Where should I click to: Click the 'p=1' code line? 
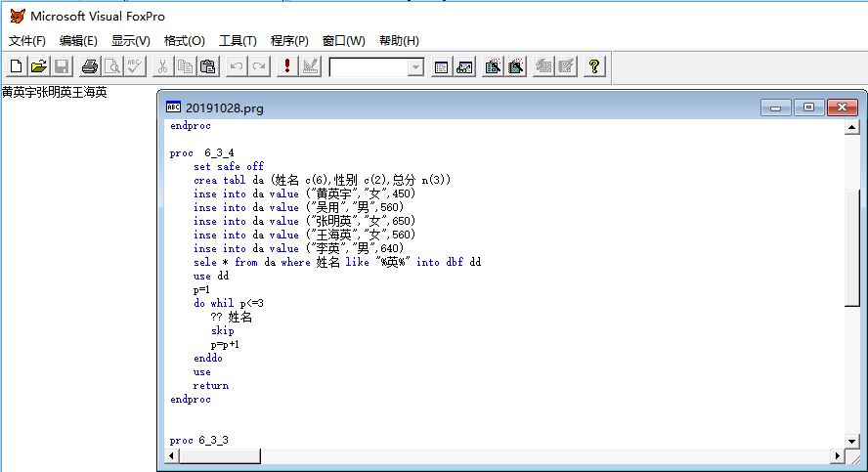coord(201,289)
